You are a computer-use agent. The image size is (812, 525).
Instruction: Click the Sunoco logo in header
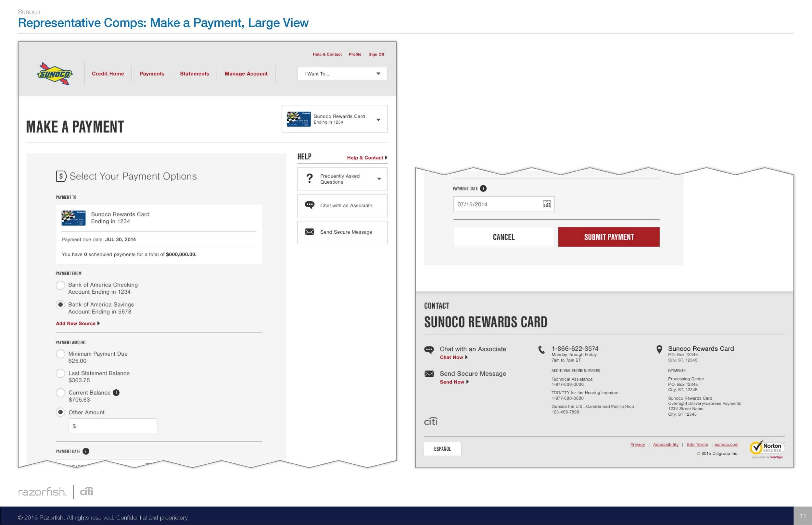[x=55, y=74]
